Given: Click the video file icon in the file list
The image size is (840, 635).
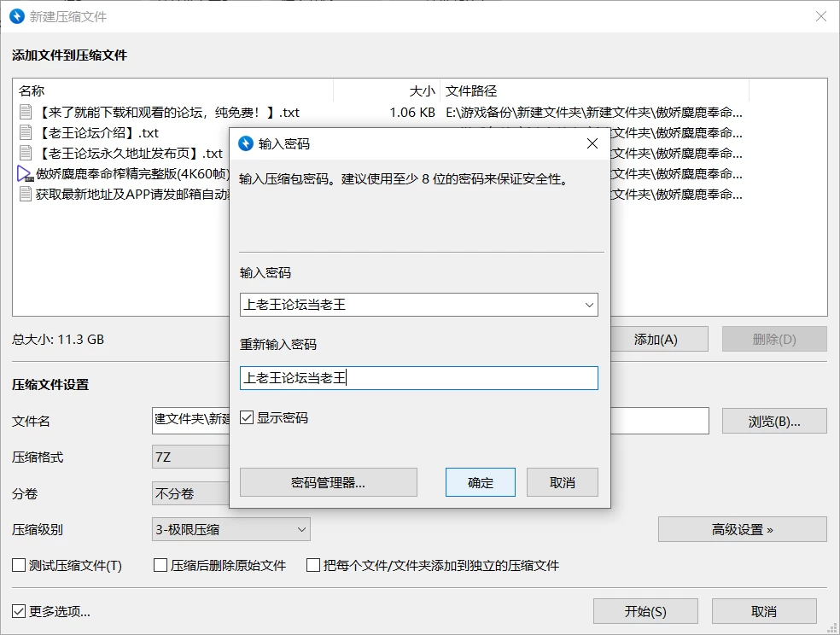Looking at the screenshot, I should point(25,173).
